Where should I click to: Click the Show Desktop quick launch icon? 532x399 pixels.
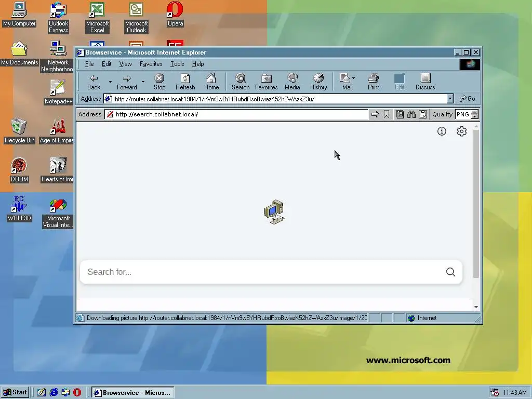[42, 392]
